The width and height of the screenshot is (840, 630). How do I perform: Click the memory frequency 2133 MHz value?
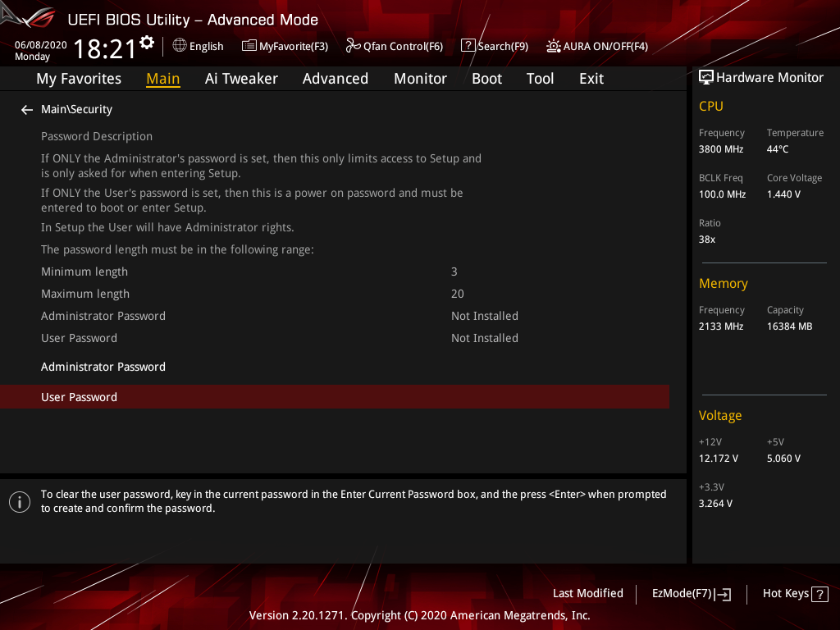click(x=721, y=326)
